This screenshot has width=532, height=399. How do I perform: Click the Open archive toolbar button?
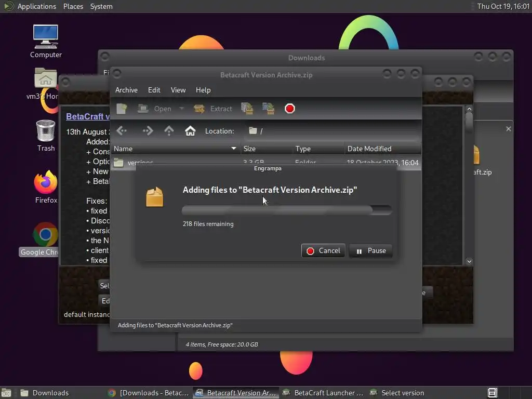click(155, 109)
